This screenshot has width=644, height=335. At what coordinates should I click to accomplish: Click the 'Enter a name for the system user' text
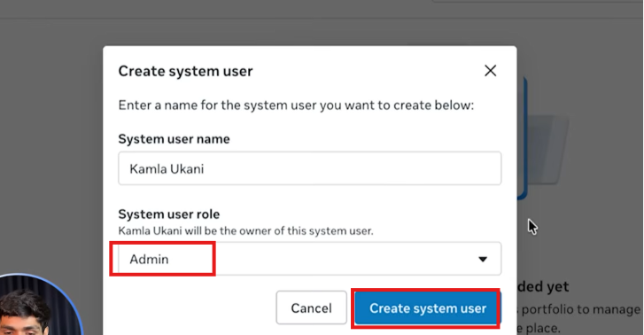218,105
